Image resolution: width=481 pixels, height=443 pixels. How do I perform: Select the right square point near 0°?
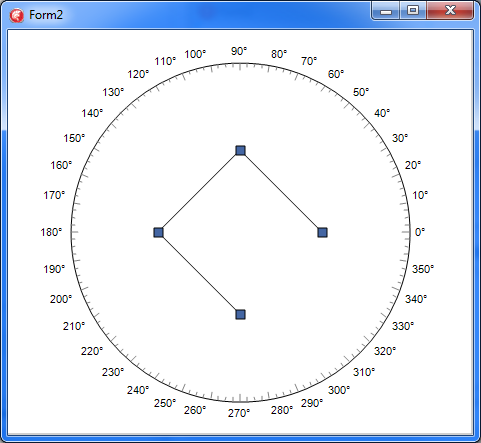click(x=322, y=232)
